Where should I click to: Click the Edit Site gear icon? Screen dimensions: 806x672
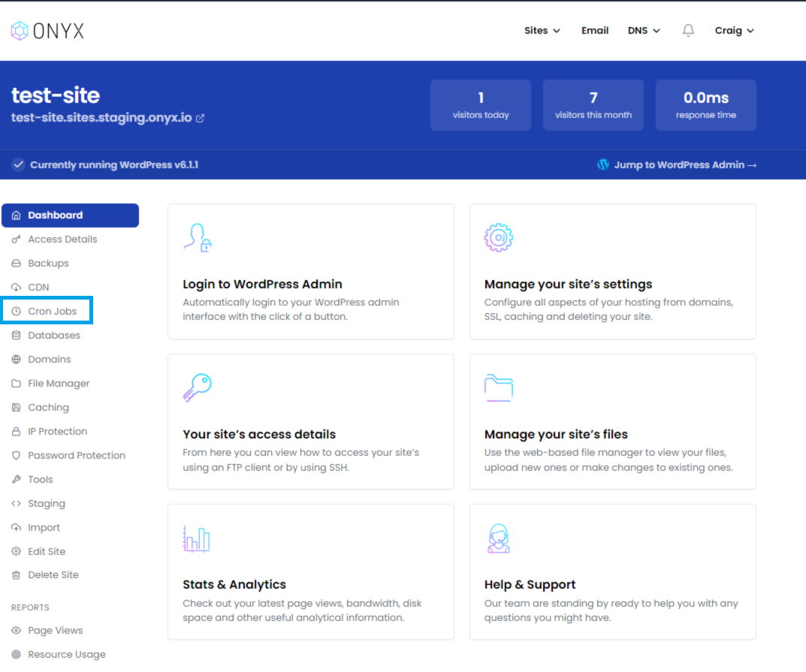(x=17, y=551)
